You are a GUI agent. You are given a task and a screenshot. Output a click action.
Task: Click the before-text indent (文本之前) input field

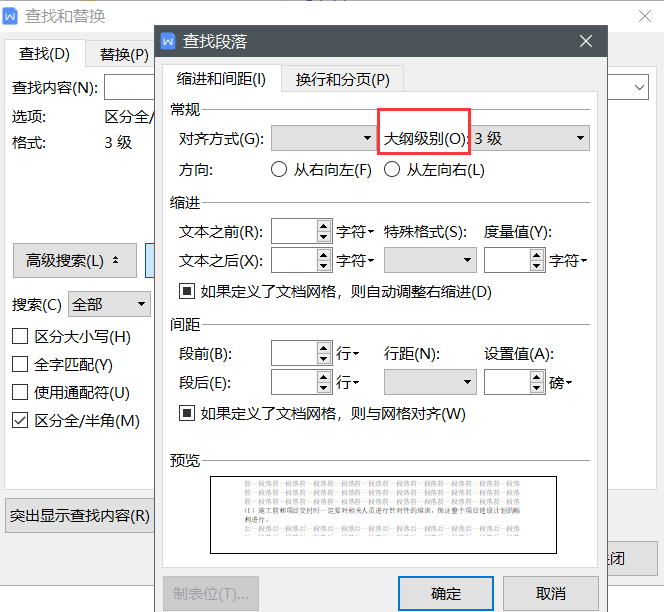pyautogui.click(x=293, y=232)
